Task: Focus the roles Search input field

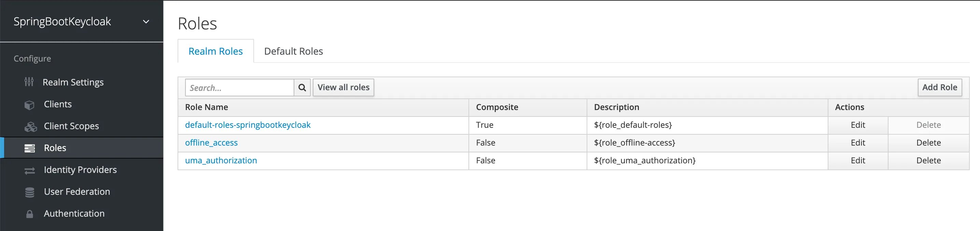Action: (x=239, y=87)
